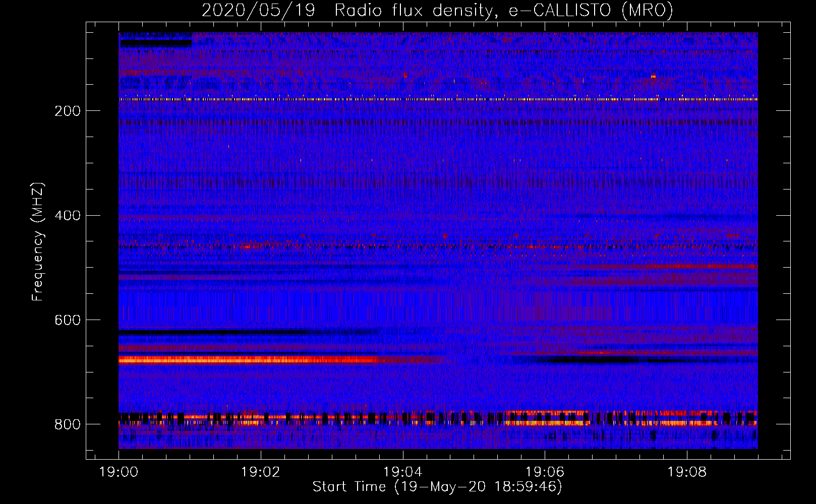Click the 19:02 time tick label
816x504 pixels.
(261, 472)
